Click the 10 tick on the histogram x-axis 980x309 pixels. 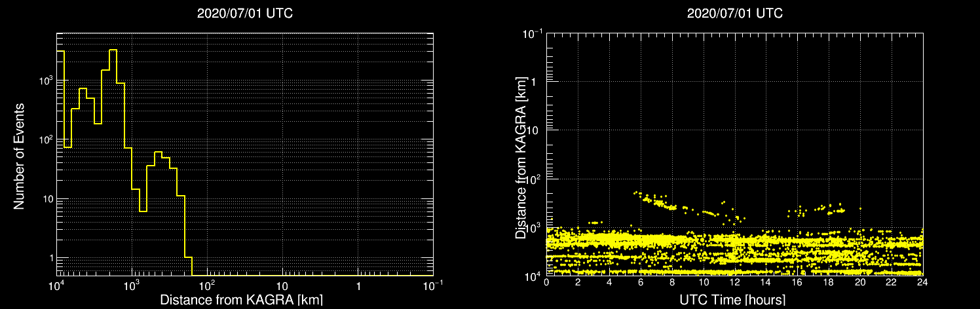pyautogui.click(x=282, y=286)
